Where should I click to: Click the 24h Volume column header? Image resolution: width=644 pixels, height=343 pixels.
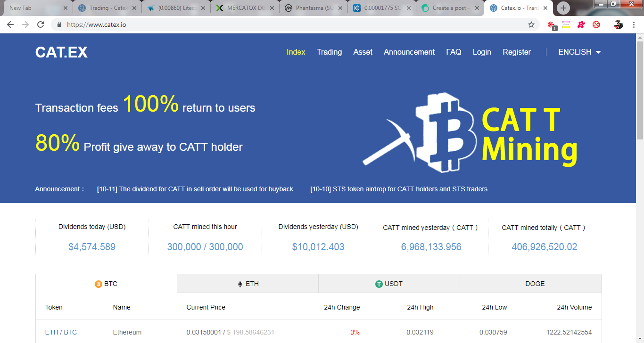tap(574, 307)
